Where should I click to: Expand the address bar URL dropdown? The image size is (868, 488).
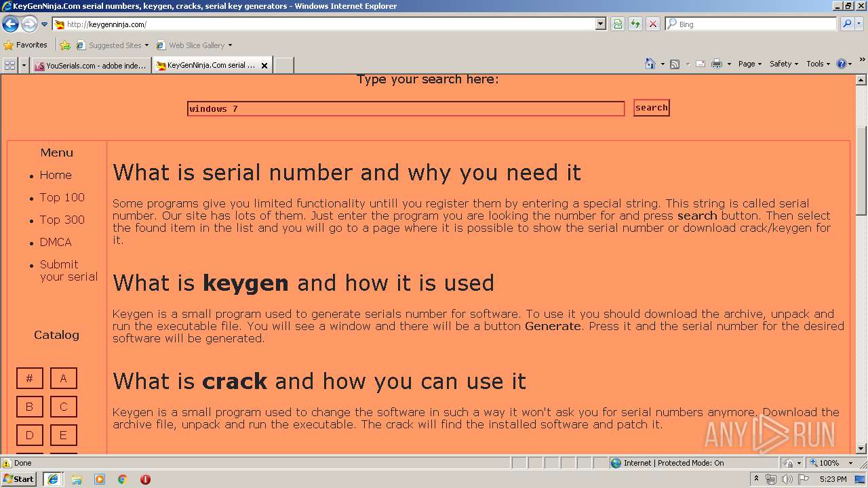(x=601, y=24)
